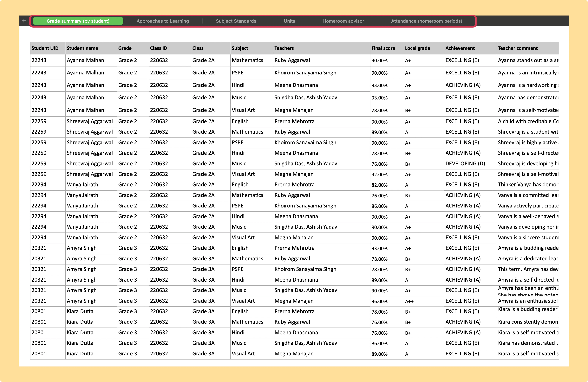
Task: Select the Subject column header
Action: pos(252,48)
